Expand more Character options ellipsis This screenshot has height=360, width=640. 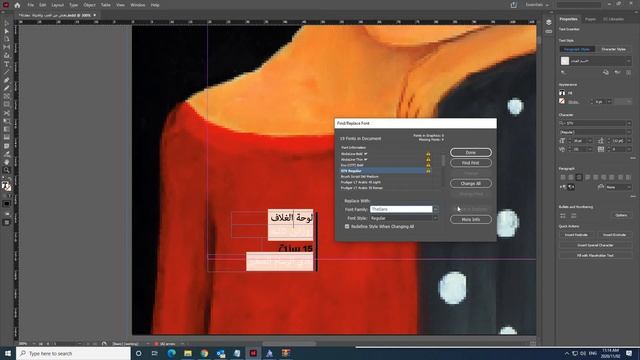click(632, 158)
